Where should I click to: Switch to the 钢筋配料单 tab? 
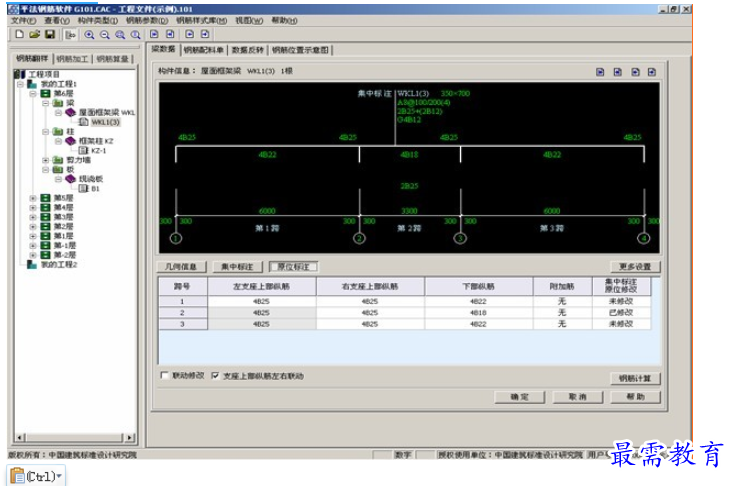pos(204,50)
